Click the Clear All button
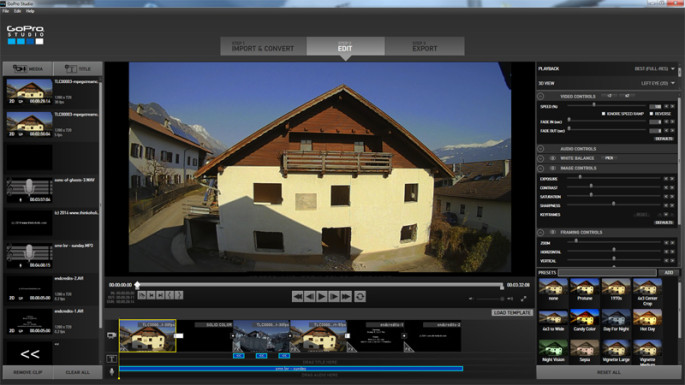Viewport: 685px width, 385px height. [x=78, y=372]
